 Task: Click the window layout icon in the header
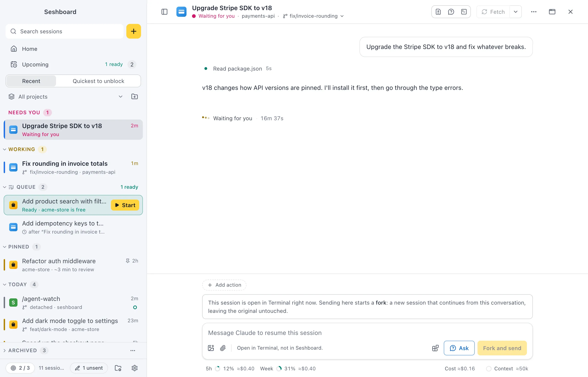(552, 12)
